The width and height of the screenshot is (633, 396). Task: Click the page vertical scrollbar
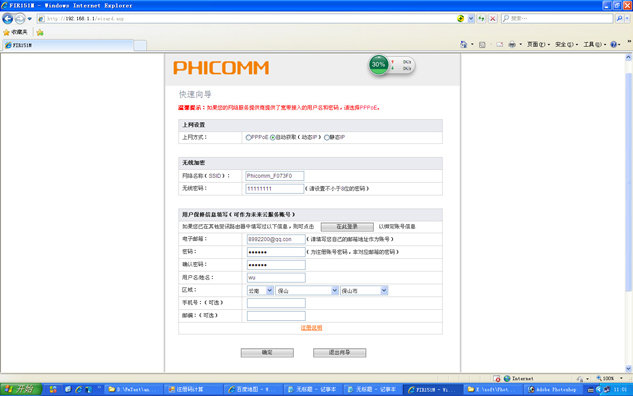pyautogui.click(x=628, y=182)
